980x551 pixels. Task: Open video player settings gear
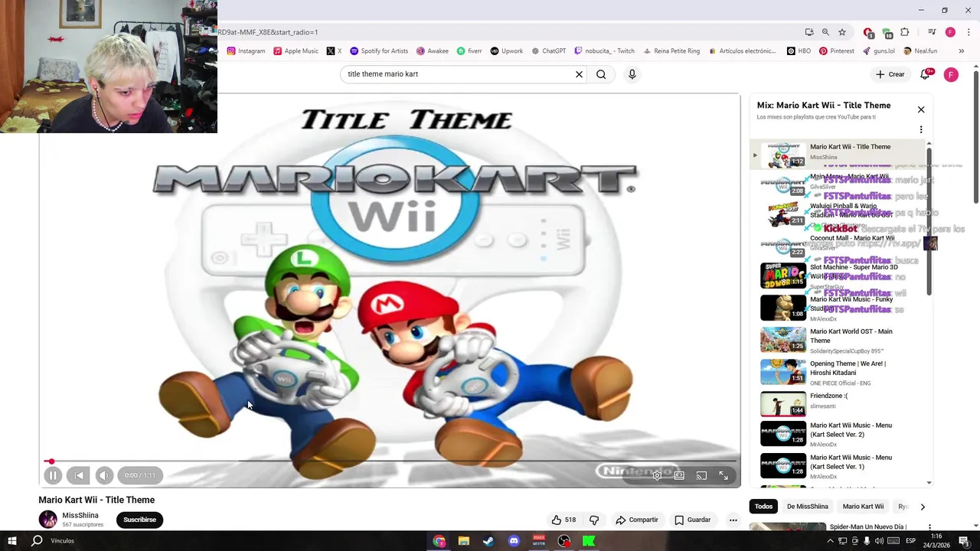click(x=657, y=475)
